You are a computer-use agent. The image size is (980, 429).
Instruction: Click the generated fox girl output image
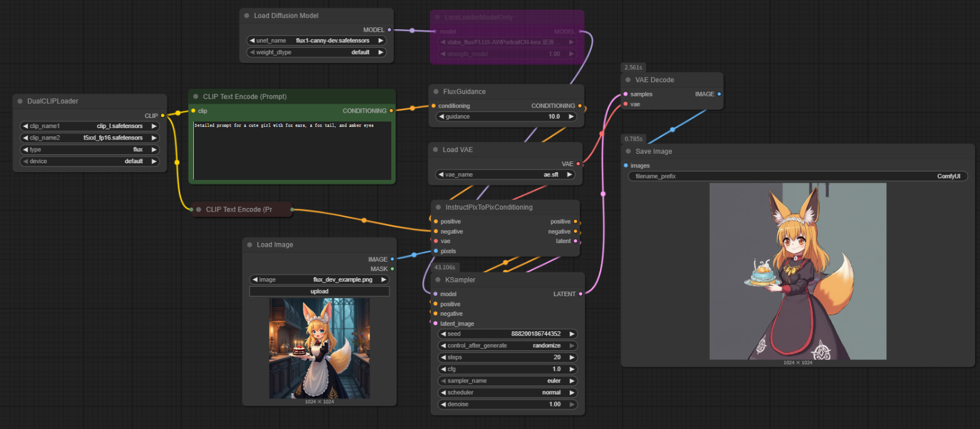(797, 271)
